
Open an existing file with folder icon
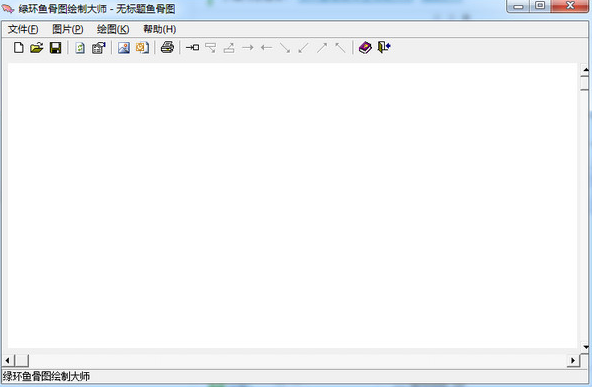point(37,48)
